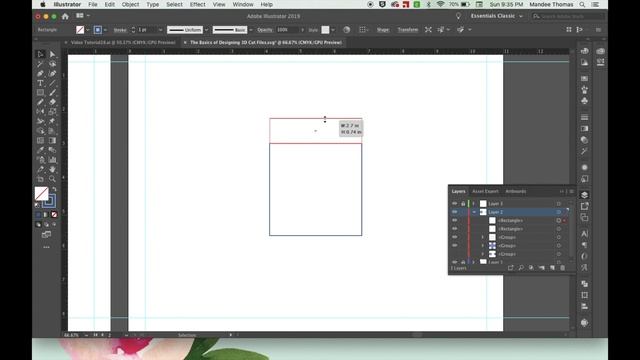This screenshot has width=640, height=360.
Task: Select the Paintbrush tool
Action: (x=52, y=93)
